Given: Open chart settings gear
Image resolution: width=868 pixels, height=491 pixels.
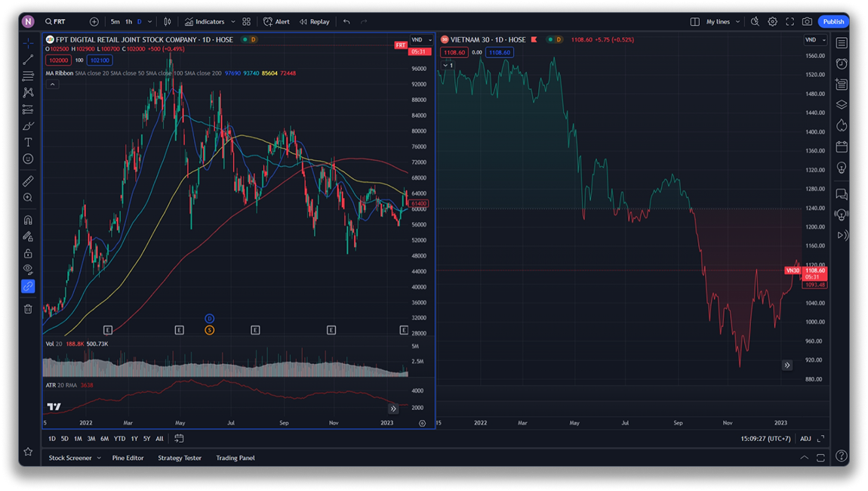Looking at the screenshot, I should point(772,22).
